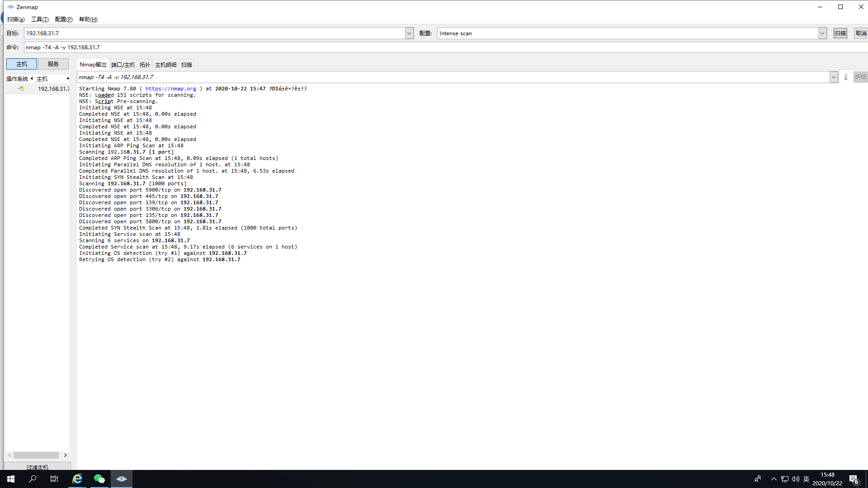Screen dimensions: 868x488
Task: Toggle the 服务 view button
Action: click(53, 64)
